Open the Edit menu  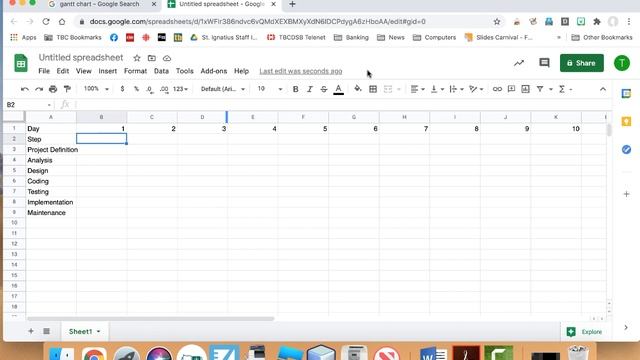tap(62, 71)
